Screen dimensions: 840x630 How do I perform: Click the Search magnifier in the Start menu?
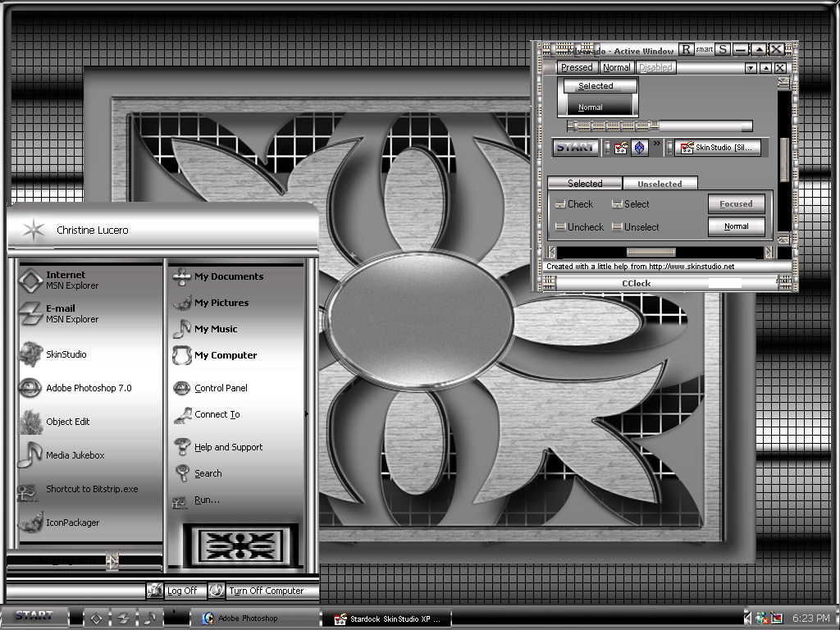[x=182, y=472]
